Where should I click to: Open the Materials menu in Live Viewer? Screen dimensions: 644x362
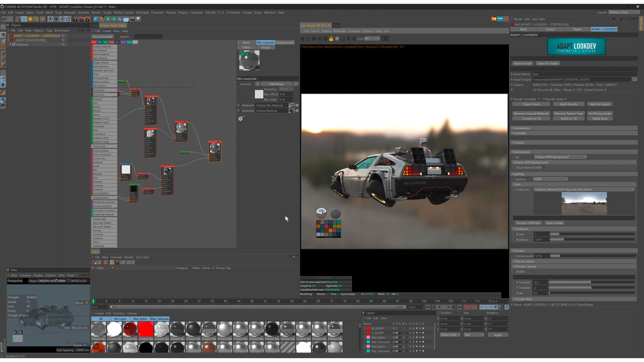pyautogui.click(x=339, y=31)
